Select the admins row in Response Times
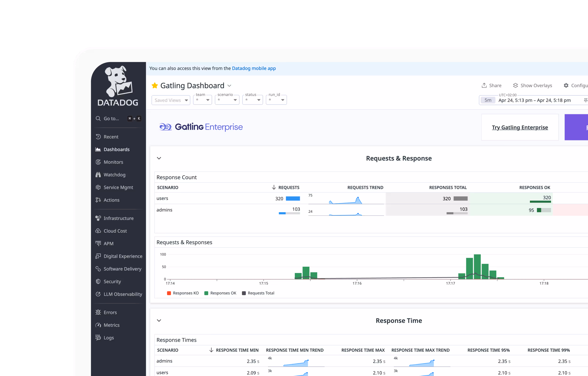 click(x=371, y=361)
